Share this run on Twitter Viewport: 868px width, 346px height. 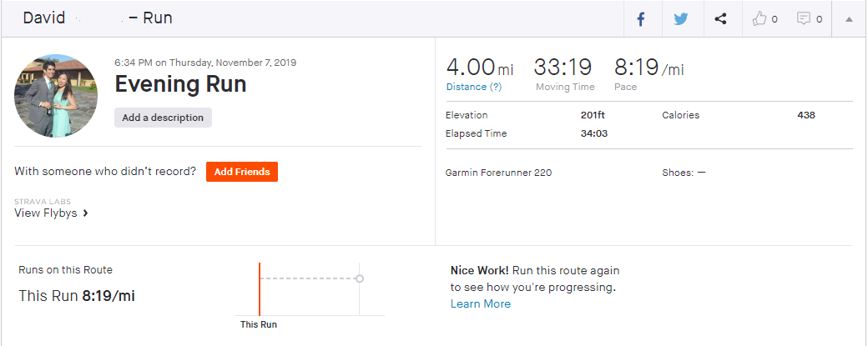[681, 19]
